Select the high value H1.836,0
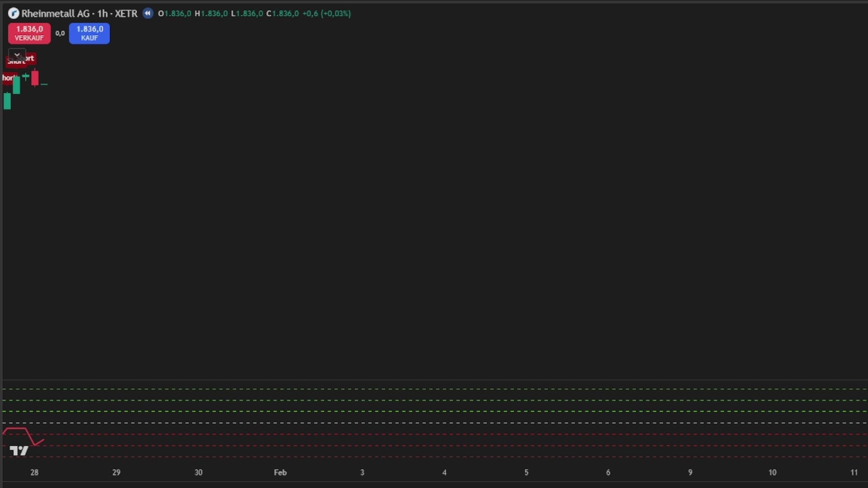Image resolution: width=868 pixels, height=488 pixels. point(211,14)
